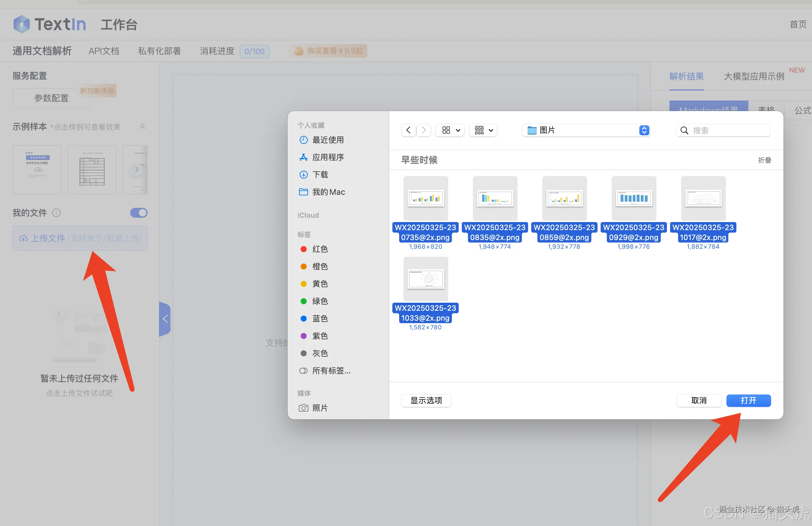Click the 显示选项 button
The width and height of the screenshot is (812, 526).
click(x=426, y=401)
